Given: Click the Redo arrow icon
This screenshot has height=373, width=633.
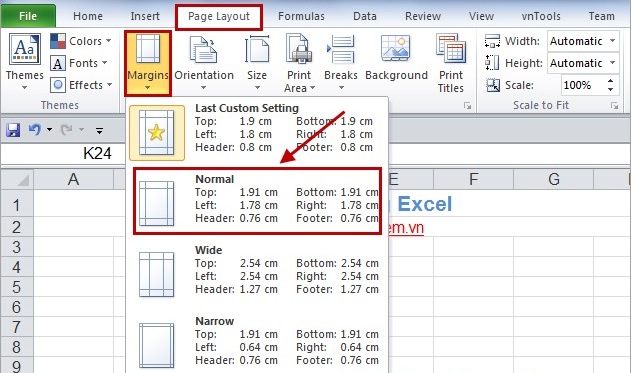Looking at the screenshot, I should pyautogui.click(x=66, y=130).
